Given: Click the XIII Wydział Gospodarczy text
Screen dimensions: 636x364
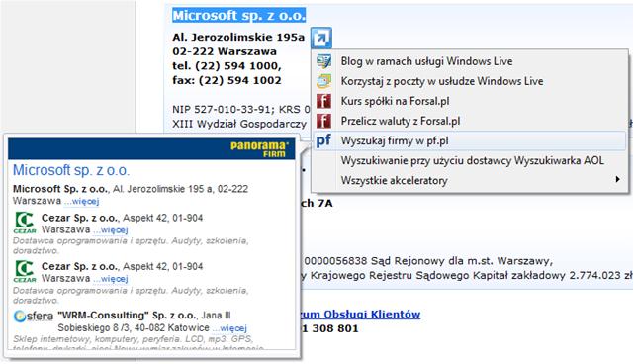Looking at the screenshot, I should 239,124.
